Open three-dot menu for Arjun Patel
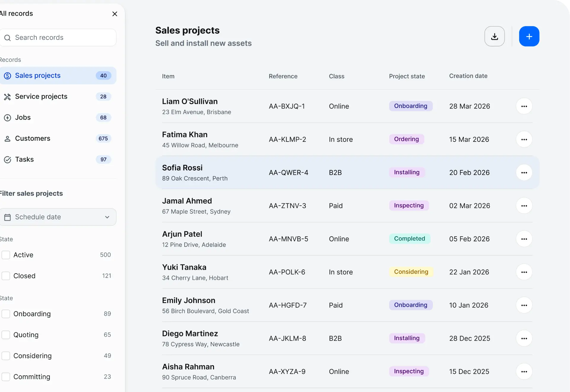 tap(524, 239)
